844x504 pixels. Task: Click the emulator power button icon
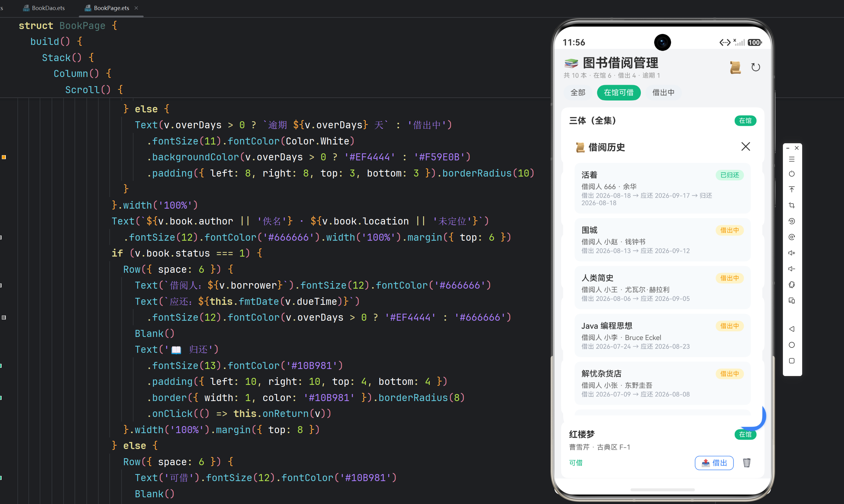[x=792, y=174]
